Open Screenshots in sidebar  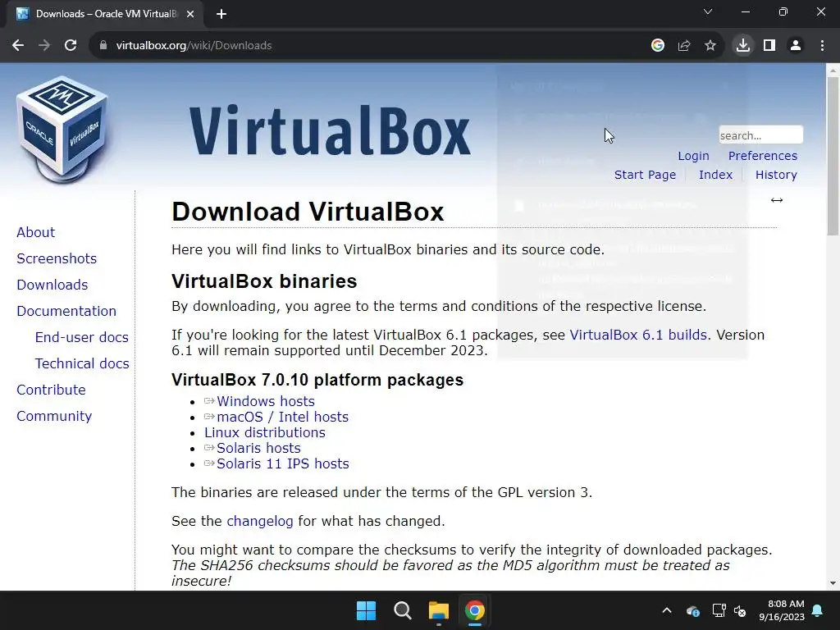pyautogui.click(x=57, y=258)
